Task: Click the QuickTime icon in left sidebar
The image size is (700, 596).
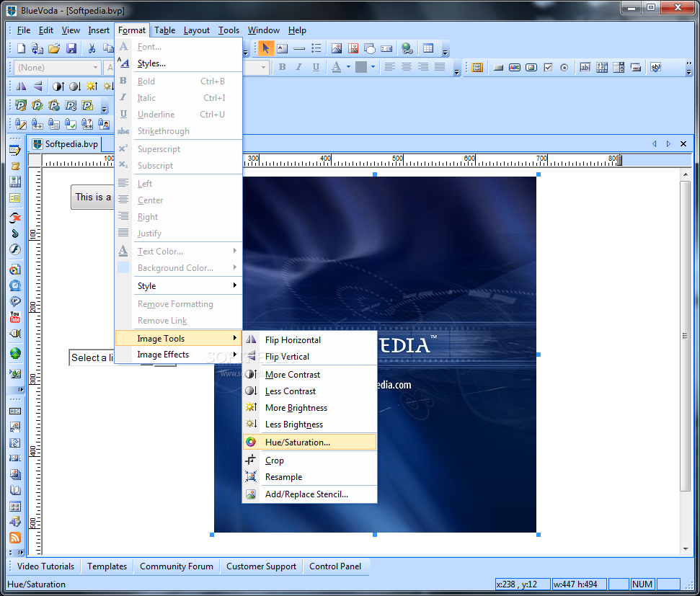Action: 15,285
